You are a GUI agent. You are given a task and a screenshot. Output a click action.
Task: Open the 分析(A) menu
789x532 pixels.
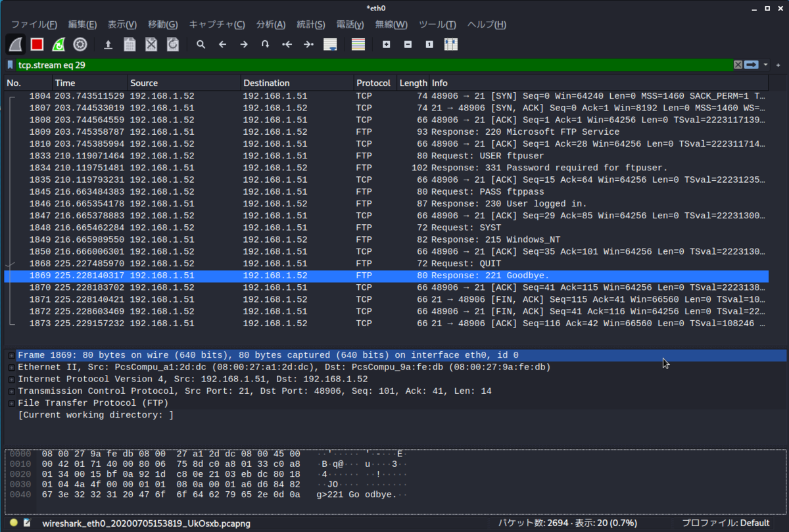click(271, 24)
